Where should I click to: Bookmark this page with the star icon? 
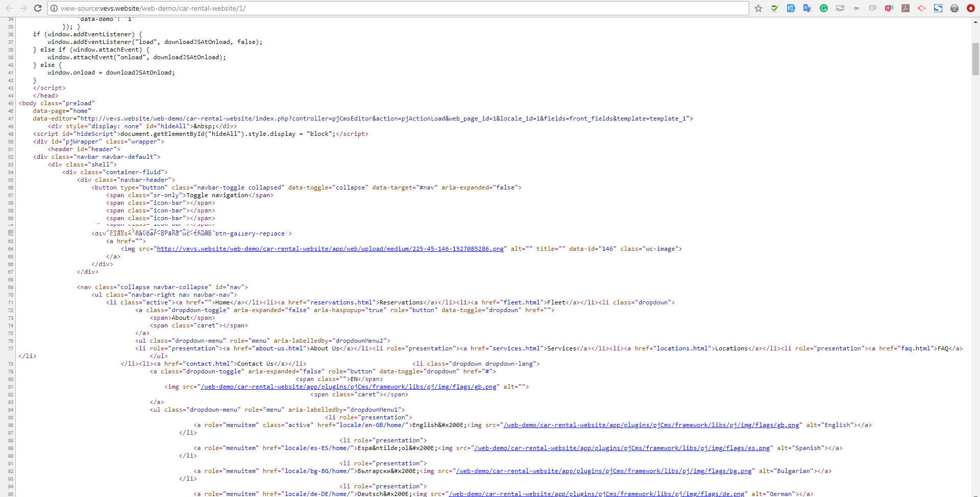[x=758, y=8]
